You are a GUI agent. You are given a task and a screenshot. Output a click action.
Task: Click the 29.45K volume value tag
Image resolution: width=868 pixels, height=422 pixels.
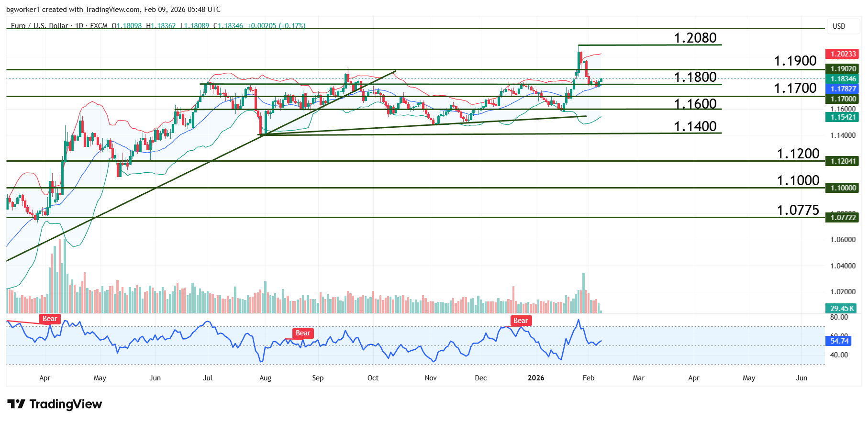842,309
